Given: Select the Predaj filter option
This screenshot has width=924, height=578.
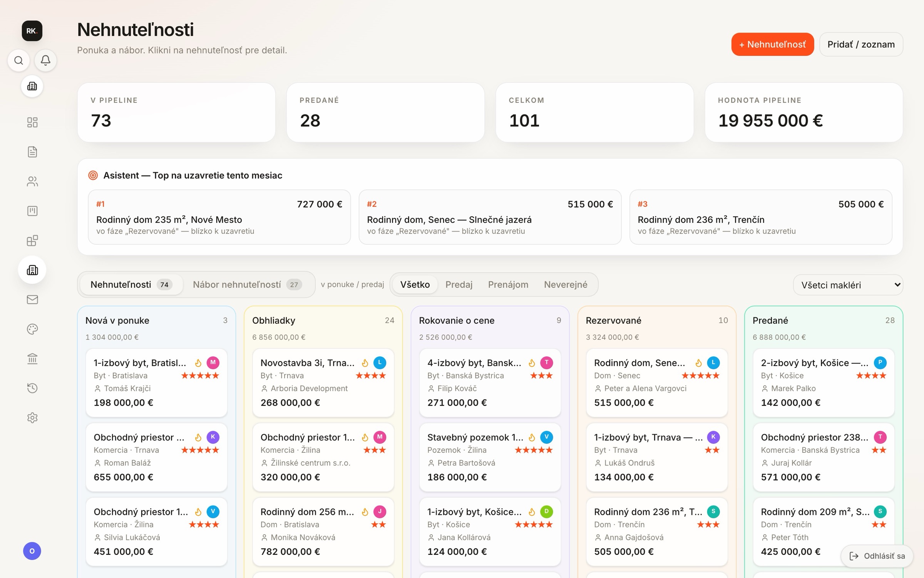Looking at the screenshot, I should [x=459, y=284].
